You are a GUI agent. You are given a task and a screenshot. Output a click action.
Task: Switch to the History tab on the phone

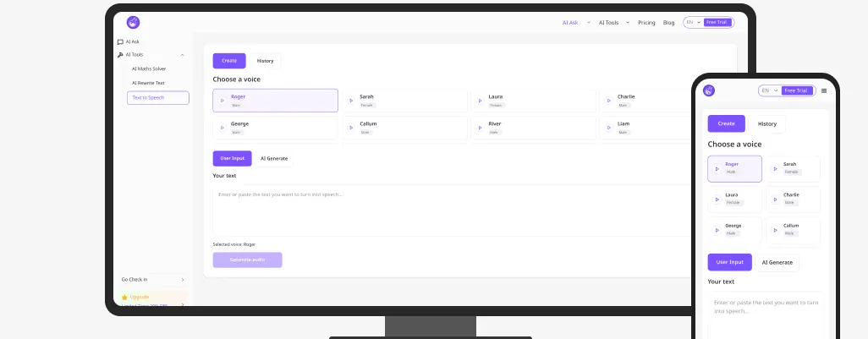point(767,124)
